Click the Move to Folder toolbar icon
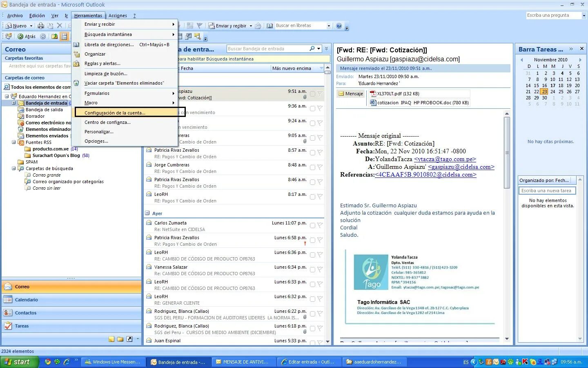588x368 pixels. coord(50,26)
